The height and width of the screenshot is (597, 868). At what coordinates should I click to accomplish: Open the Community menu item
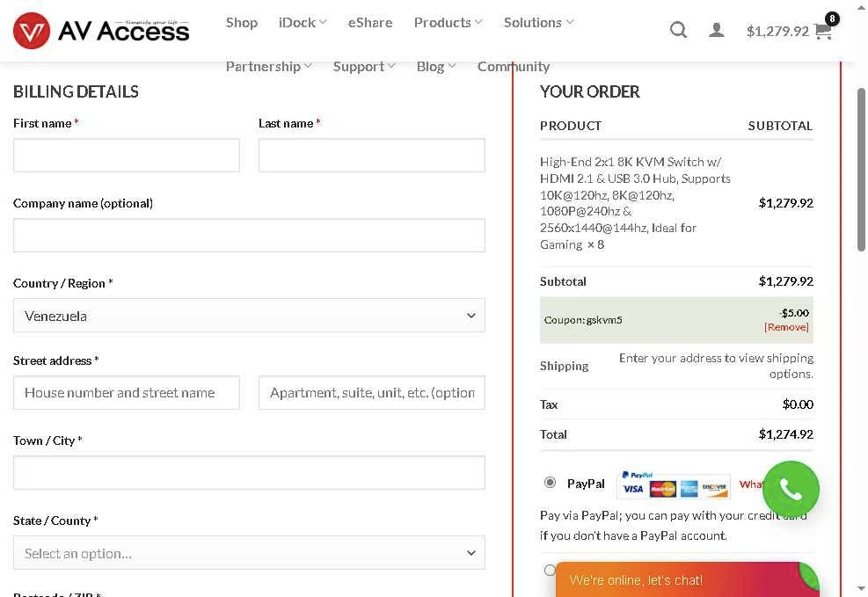pos(514,67)
